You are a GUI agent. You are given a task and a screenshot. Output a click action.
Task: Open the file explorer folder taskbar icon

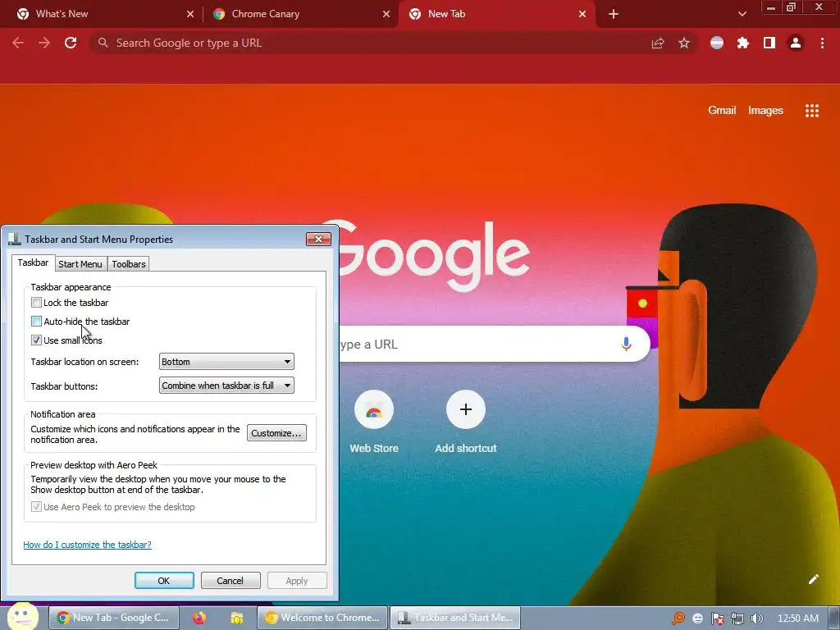coord(236,618)
